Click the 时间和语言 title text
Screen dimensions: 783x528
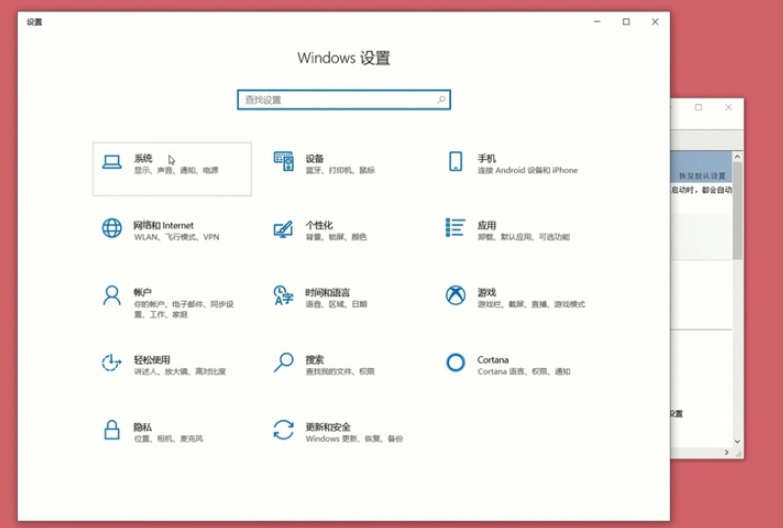click(x=328, y=292)
